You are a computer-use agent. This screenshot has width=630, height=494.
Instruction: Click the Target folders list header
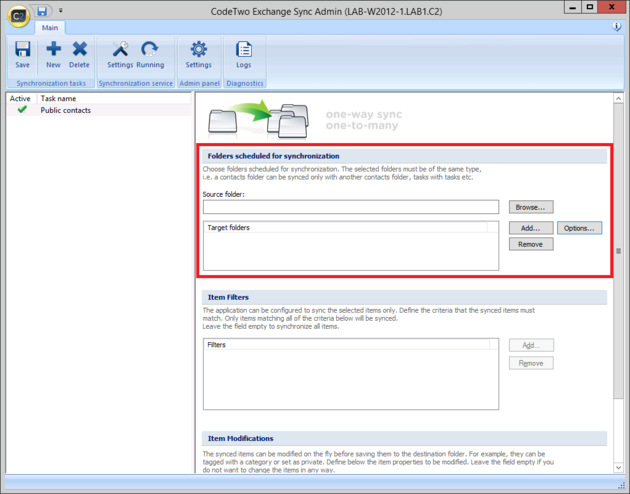pyautogui.click(x=346, y=227)
